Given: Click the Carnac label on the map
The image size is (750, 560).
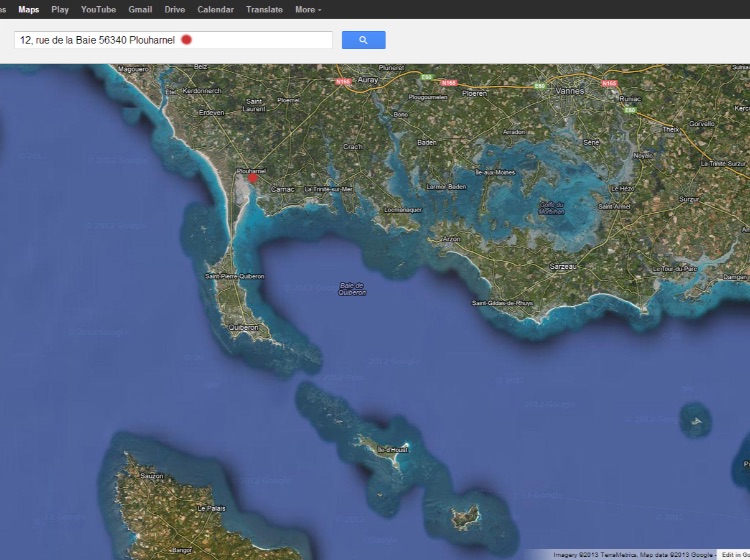Looking at the screenshot, I should [279, 188].
